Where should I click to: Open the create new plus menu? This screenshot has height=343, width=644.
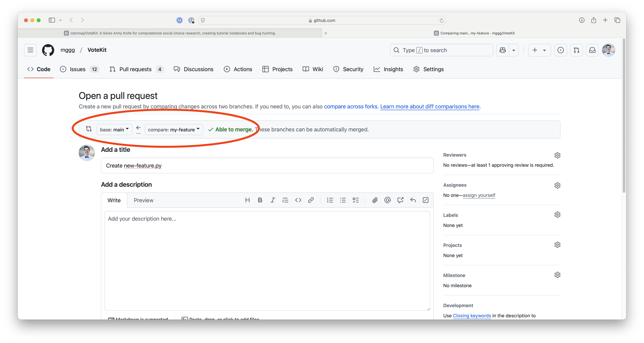coord(540,50)
